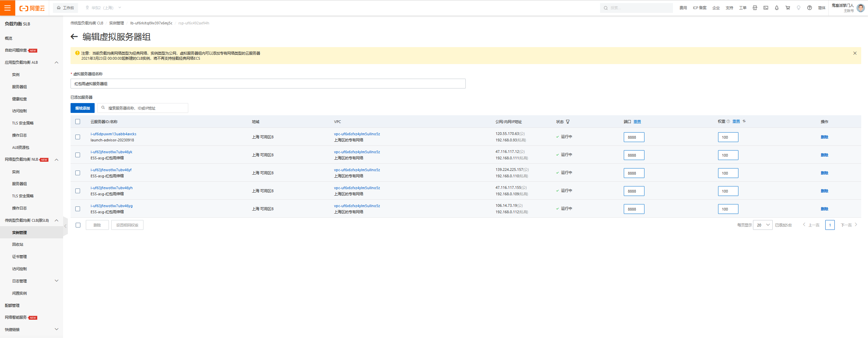
Task: Click the status column filter icon
Action: (x=568, y=122)
